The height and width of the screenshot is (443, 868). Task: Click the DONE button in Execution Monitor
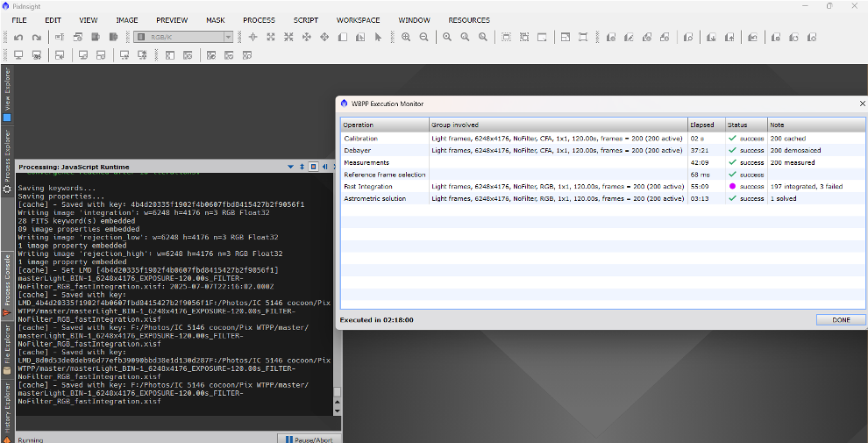[840, 320]
